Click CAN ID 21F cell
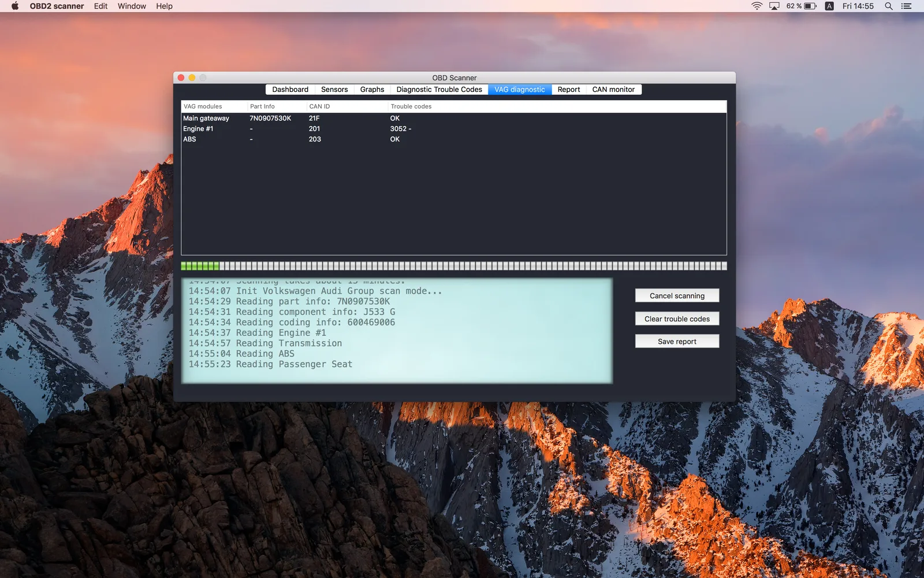 click(x=314, y=118)
